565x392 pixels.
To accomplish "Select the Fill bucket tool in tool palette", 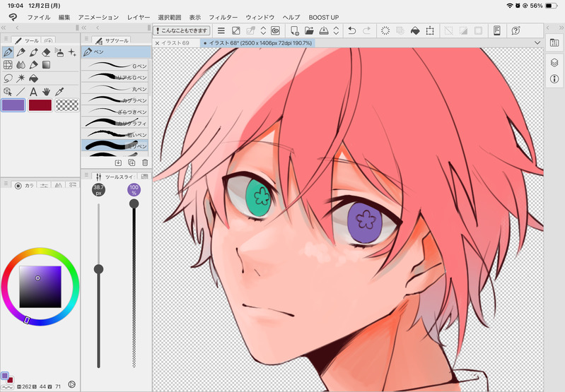I will coord(33,78).
